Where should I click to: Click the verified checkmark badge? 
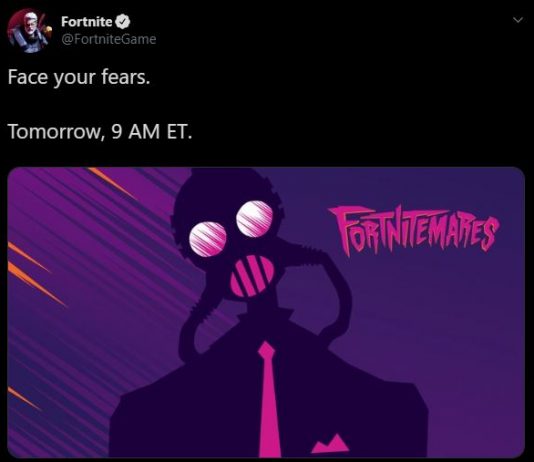pyautogui.click(x=123, y=21)
